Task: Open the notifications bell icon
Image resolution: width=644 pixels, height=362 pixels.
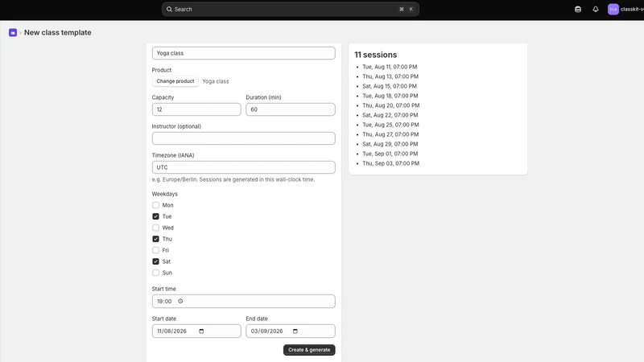Action: (x=596, y=9)
